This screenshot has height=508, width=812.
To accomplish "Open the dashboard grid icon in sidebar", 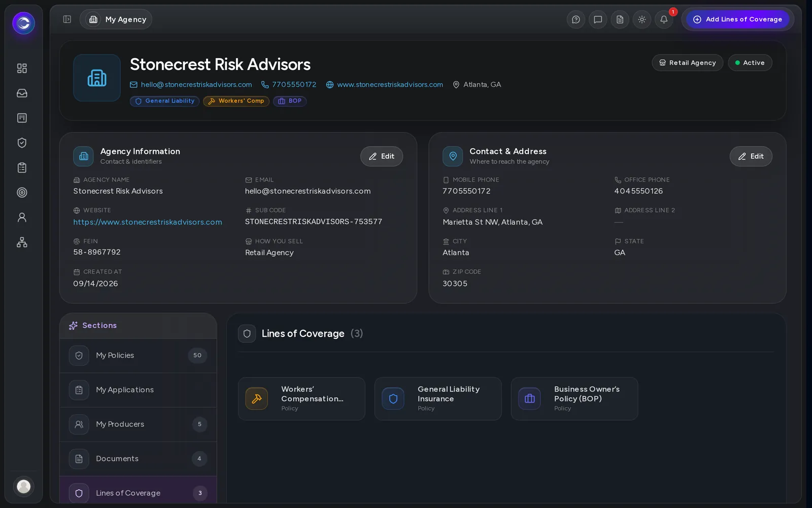I will pyautogui.click(x=22, y=68).
